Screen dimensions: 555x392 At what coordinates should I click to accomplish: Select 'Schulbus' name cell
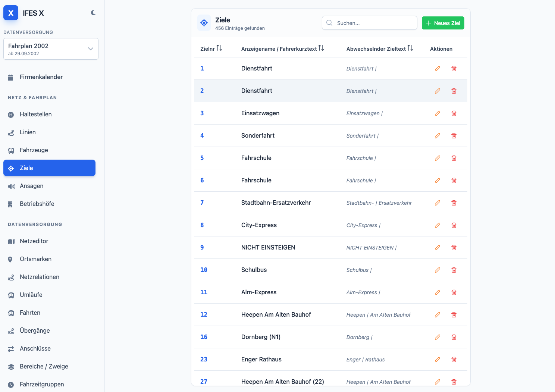coord(254,270)
